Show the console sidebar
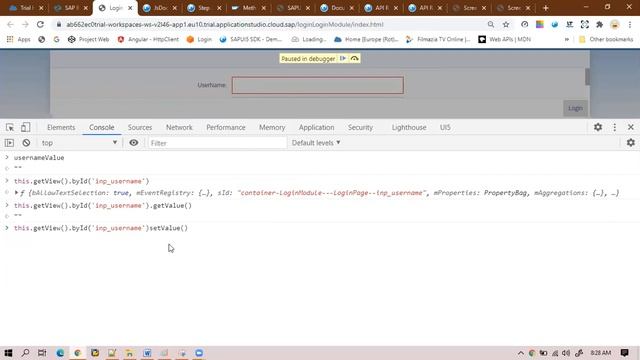This screenshot has width=640, height=360. (9, 143)
